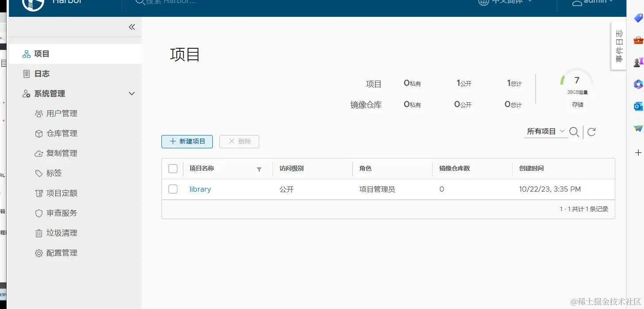Focus the Harbor search field

171,2
